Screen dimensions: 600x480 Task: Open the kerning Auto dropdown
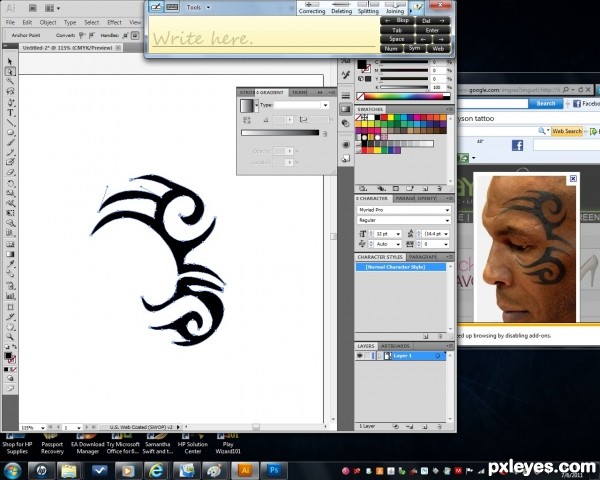click(x=398, y=244)
